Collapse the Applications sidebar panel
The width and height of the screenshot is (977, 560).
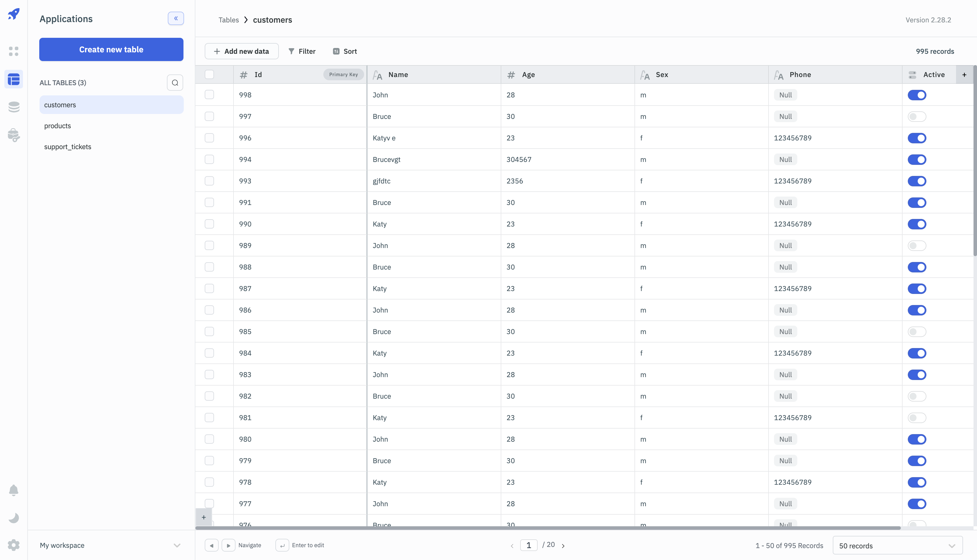[176, 18]
